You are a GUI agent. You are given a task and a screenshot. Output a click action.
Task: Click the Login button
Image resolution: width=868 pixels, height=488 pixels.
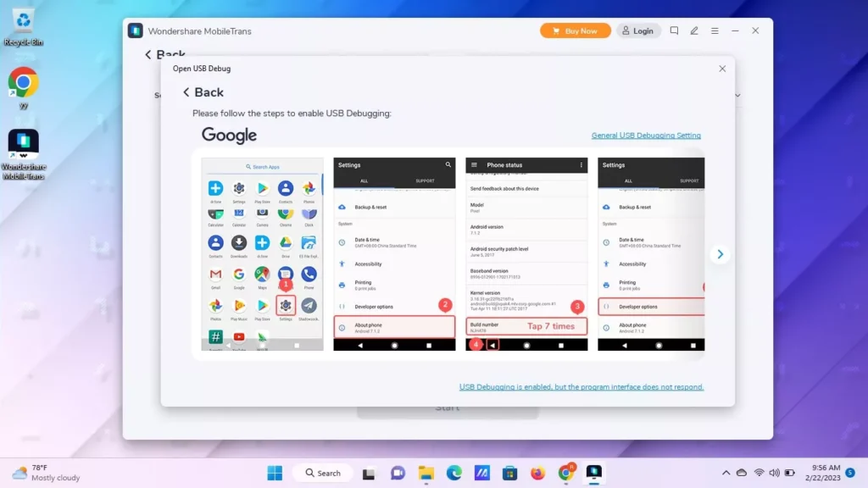click(x=638, y=30)
